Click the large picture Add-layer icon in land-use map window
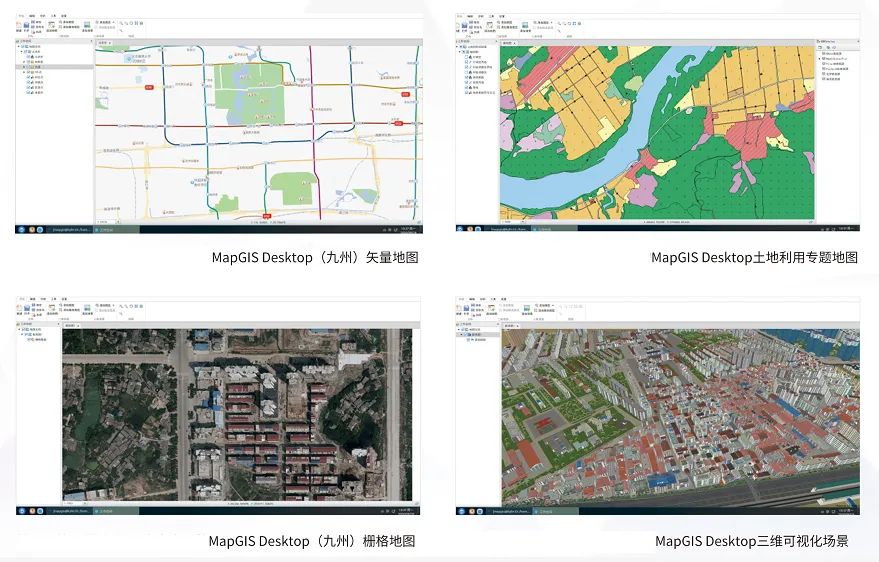 pyautogui.click(x=525, y=25)
